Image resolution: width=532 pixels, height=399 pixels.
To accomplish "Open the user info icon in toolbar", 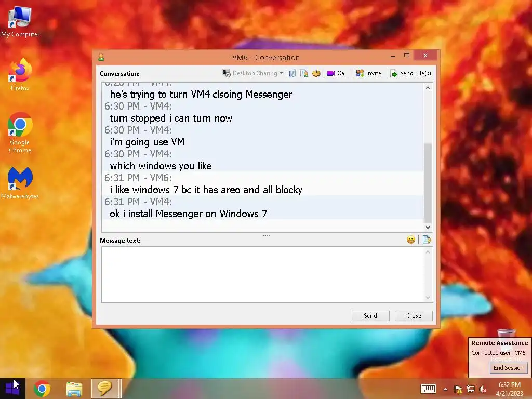I will click(x=304, y=73).
